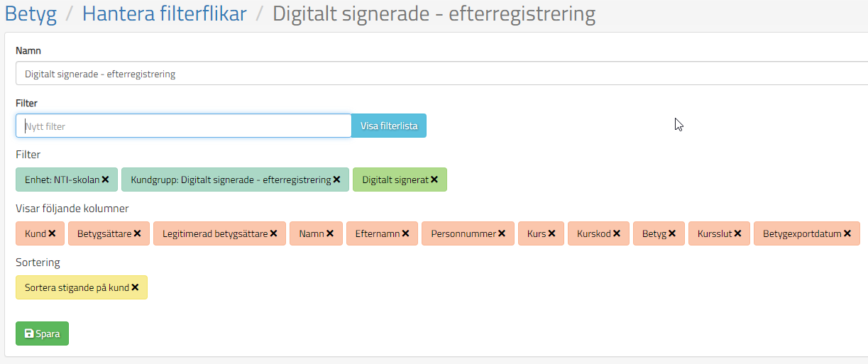Remove the Enhet: NTI-skolan filter tag

pos(105,180)
